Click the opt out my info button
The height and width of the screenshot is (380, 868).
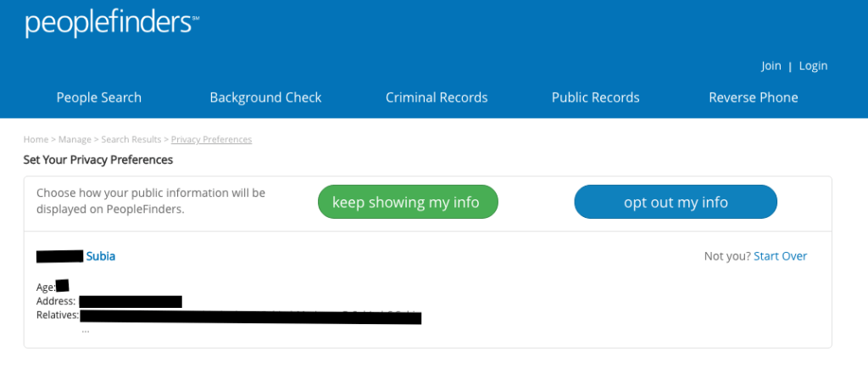click(676, 203)
